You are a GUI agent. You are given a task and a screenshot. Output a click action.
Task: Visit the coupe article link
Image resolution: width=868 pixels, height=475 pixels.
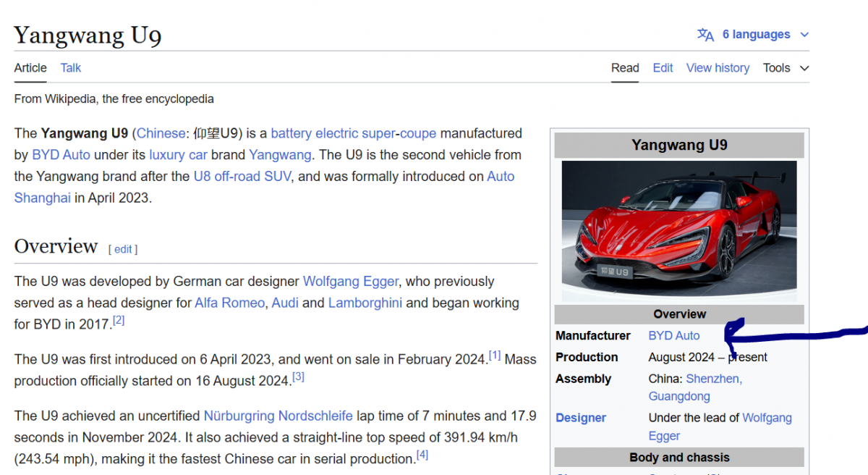[x=418, y=133]
